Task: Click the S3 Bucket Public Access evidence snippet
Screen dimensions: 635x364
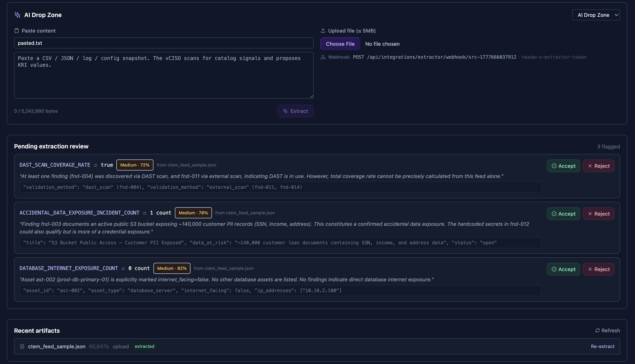Action: pos(280,243)
